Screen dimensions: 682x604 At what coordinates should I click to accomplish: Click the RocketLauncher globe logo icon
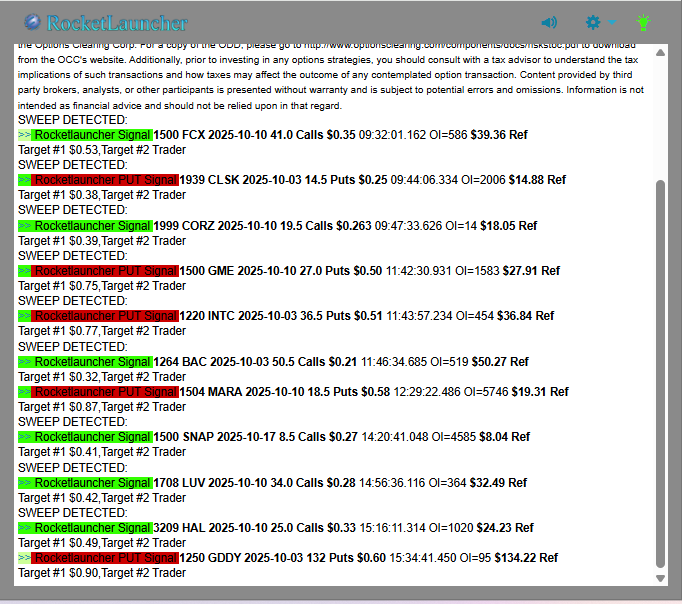coord(33,22)
